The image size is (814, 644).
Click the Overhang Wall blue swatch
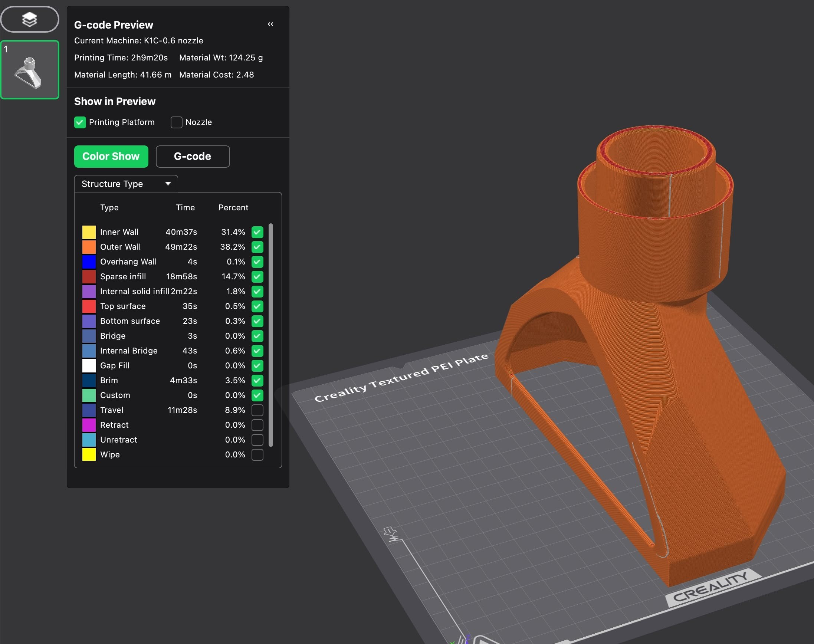pyautogui.click(x=89, y=262)
